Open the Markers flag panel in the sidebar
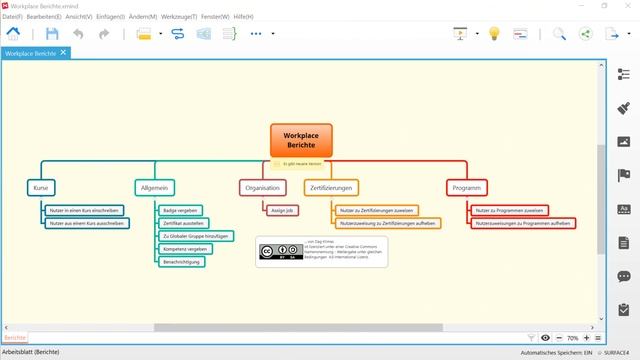Viewport: 640px width, 360px height. click(x=624, y=176)
